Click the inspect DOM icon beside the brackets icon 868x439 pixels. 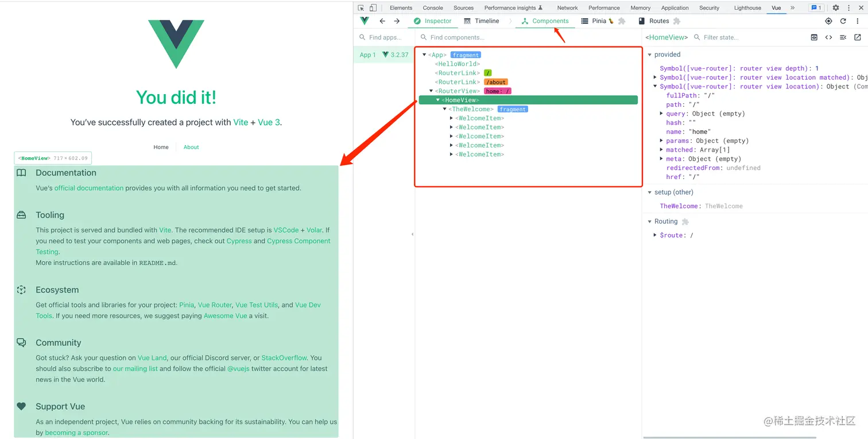coord(843,37)
